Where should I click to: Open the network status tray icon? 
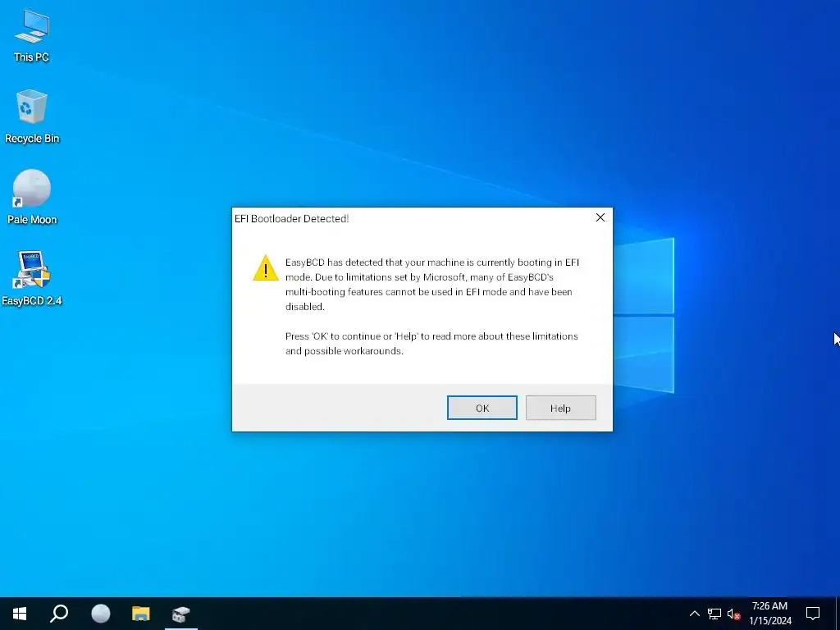714,614
